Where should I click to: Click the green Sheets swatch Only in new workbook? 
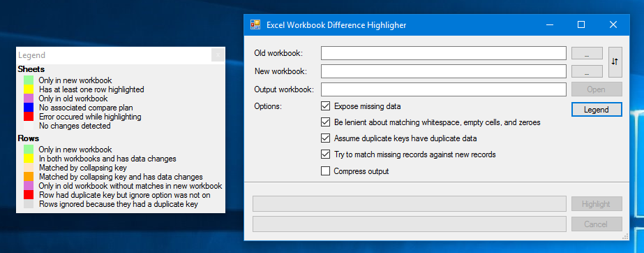[29, 80]
